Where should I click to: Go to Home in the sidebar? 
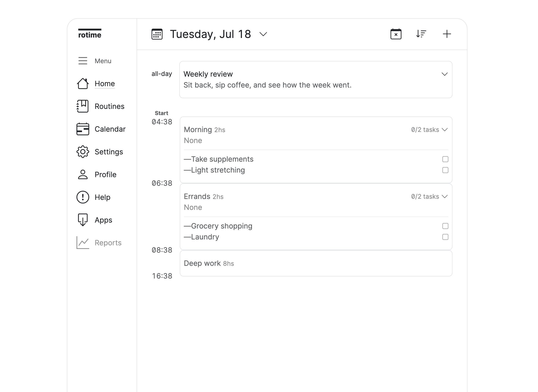(105, 83)
